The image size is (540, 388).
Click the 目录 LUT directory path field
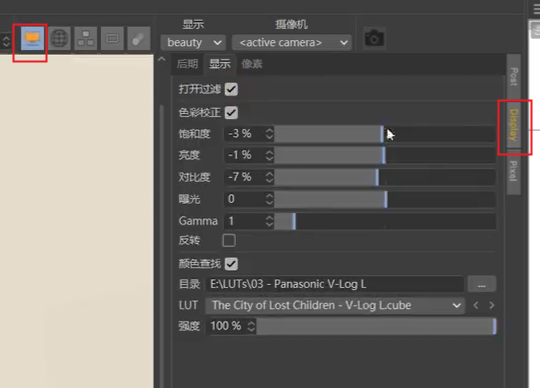point(335,284)
